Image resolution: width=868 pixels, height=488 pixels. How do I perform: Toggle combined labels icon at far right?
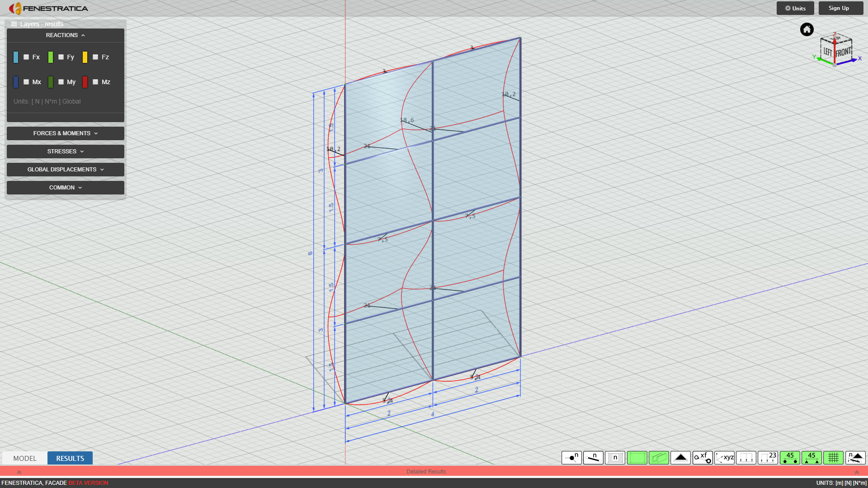pos(855,458)
